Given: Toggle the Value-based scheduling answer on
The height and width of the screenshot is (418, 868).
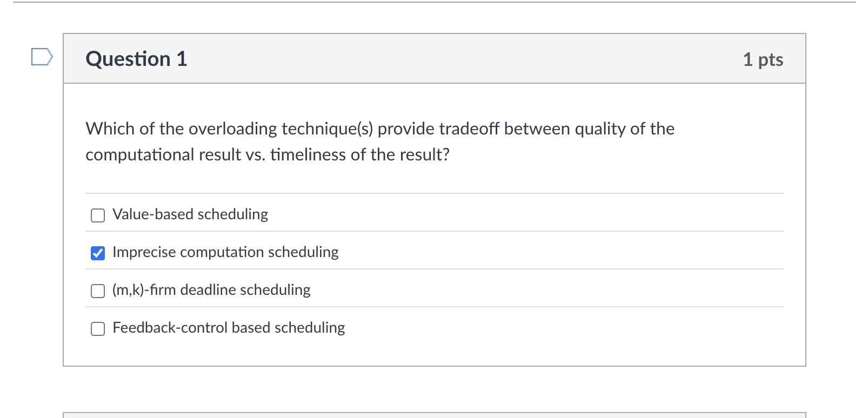Looking at the screenshot, I should pos(97,215).
